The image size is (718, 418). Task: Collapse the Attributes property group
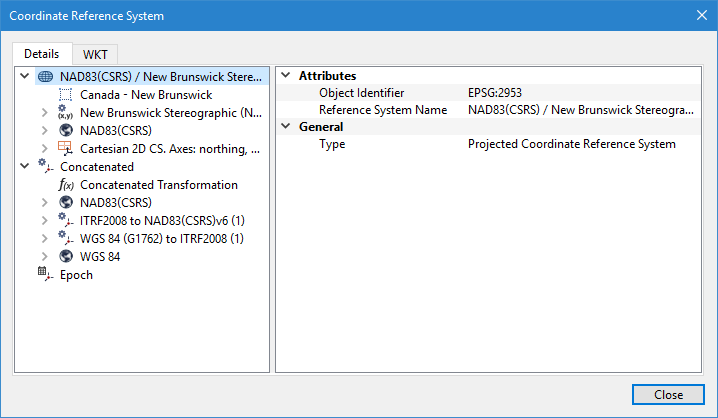[286, 76]
